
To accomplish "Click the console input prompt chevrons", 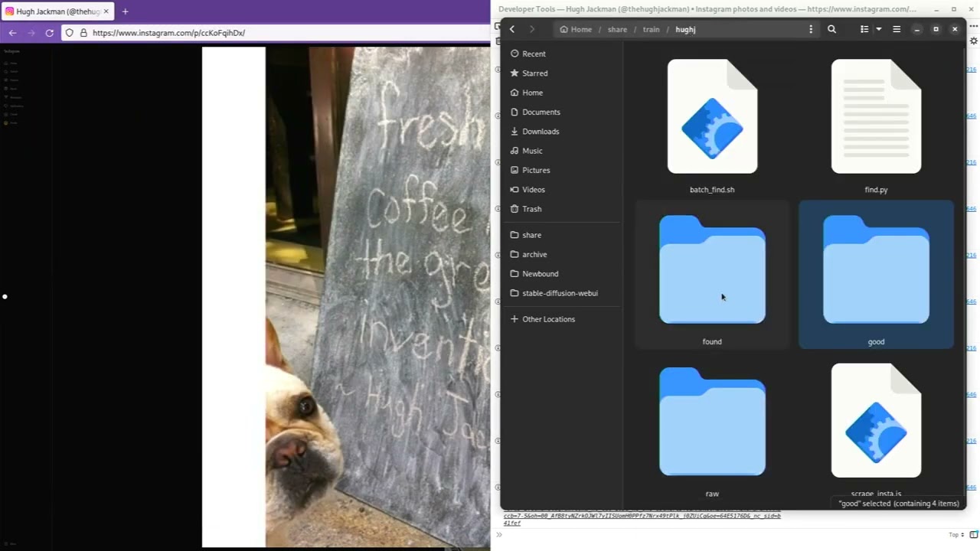I will [499, 535].
